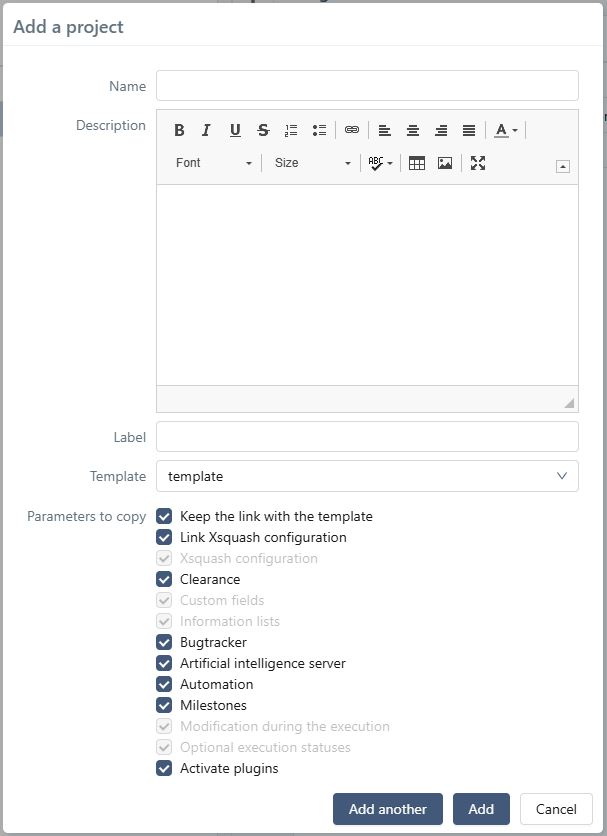Toggle underline formatting

[x=234, y=130]
